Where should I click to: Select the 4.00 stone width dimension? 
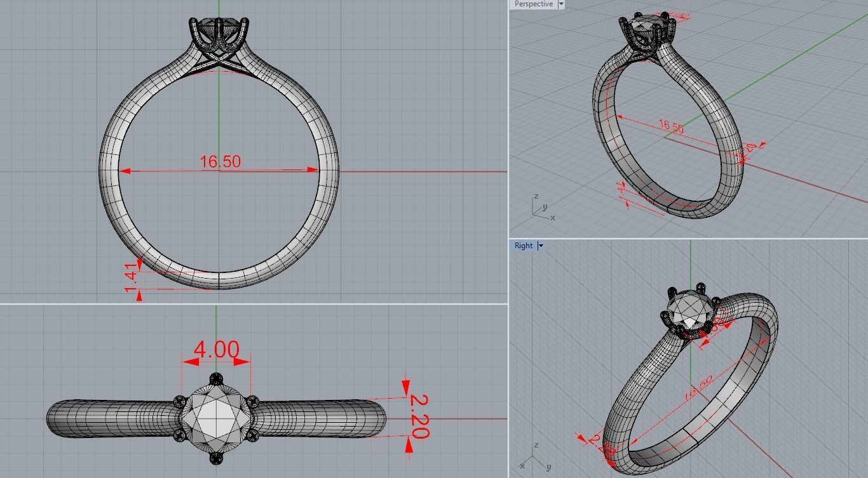(217, 350)
